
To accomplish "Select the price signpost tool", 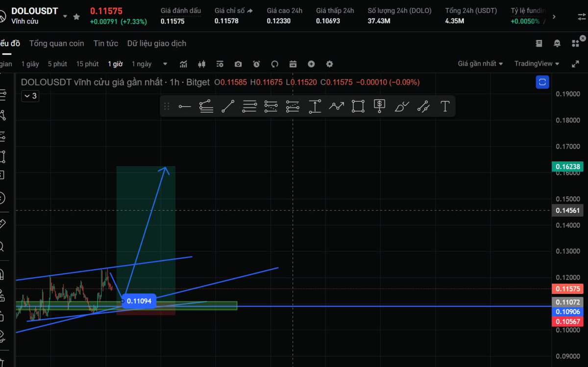I will (380, 106).
